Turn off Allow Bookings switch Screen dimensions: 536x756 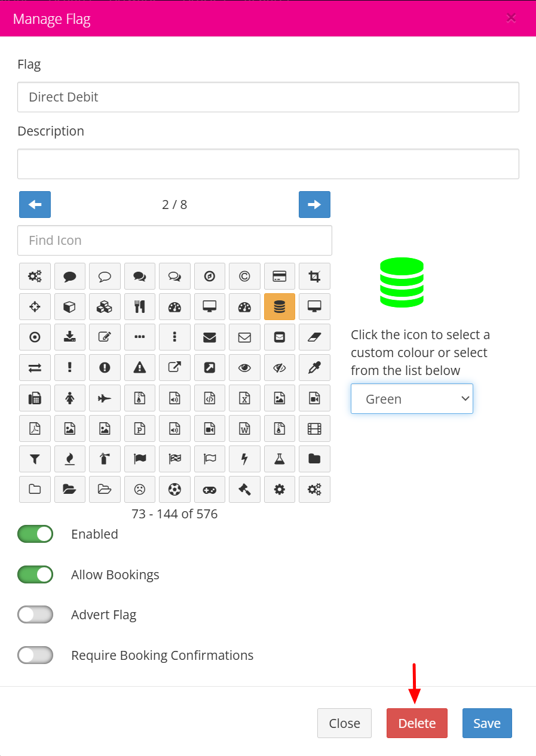(35, 574)
